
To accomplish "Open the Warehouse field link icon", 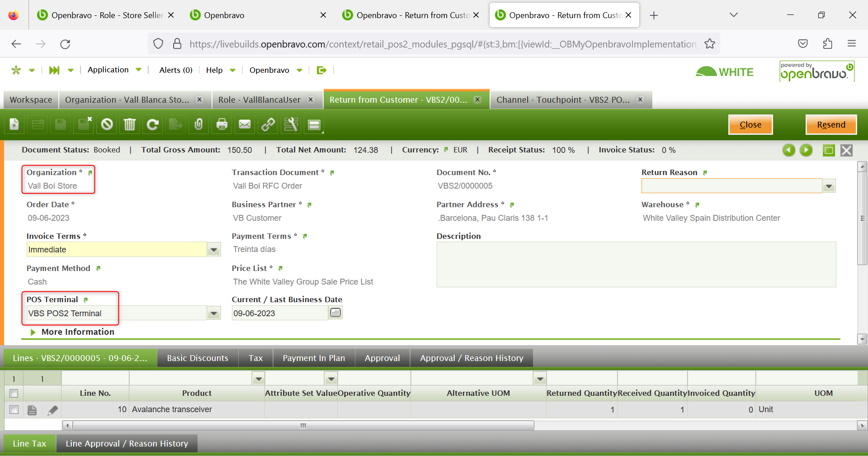I will click(697, 205).
